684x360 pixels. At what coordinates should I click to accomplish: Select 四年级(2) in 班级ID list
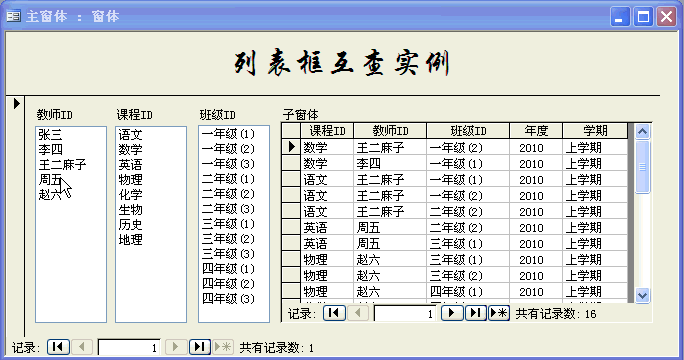[x=228, y=284]
